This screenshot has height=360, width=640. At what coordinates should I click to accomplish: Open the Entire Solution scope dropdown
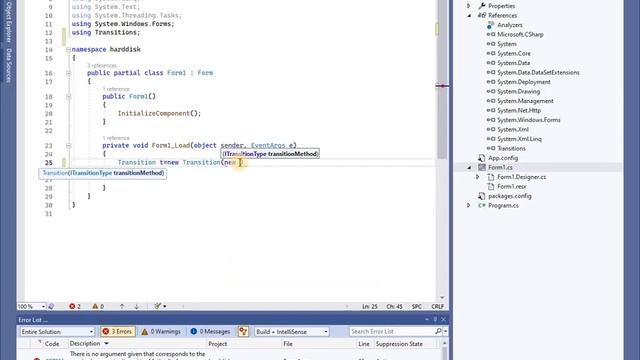click(x=57, y=332)
